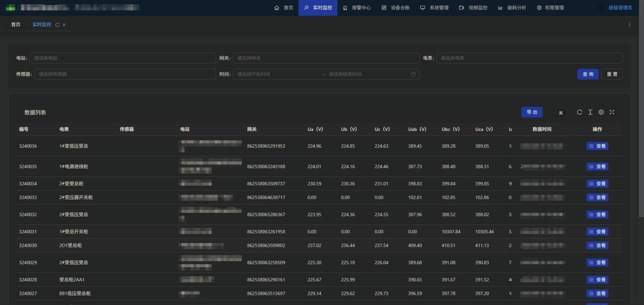Click the Ua (V) column header
The width and height of the screenshot is (644, 305).
[x=315, y=129]
